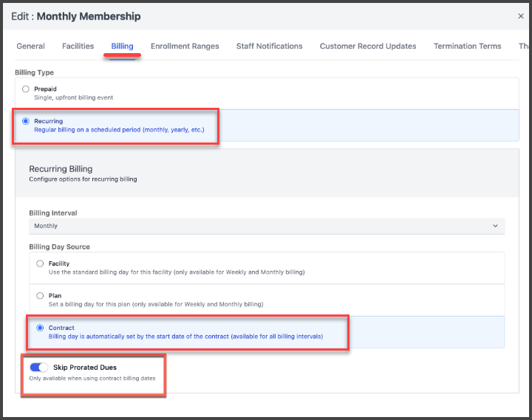
Task: Open the Customer Record Updates tab
Action: (x=368, y=46)
